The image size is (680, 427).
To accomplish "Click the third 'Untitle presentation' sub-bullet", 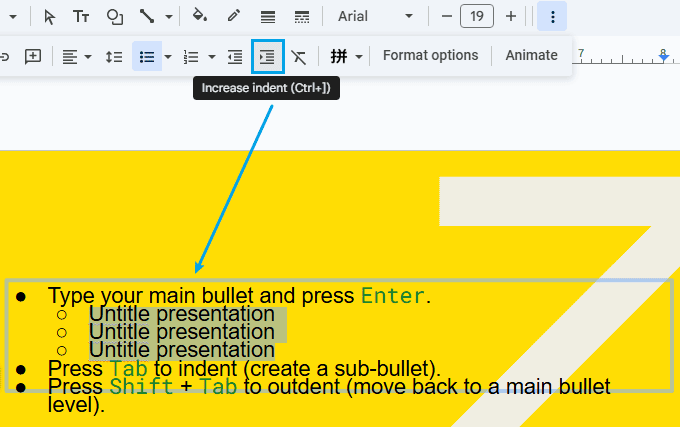I will (x=182, y=350).
